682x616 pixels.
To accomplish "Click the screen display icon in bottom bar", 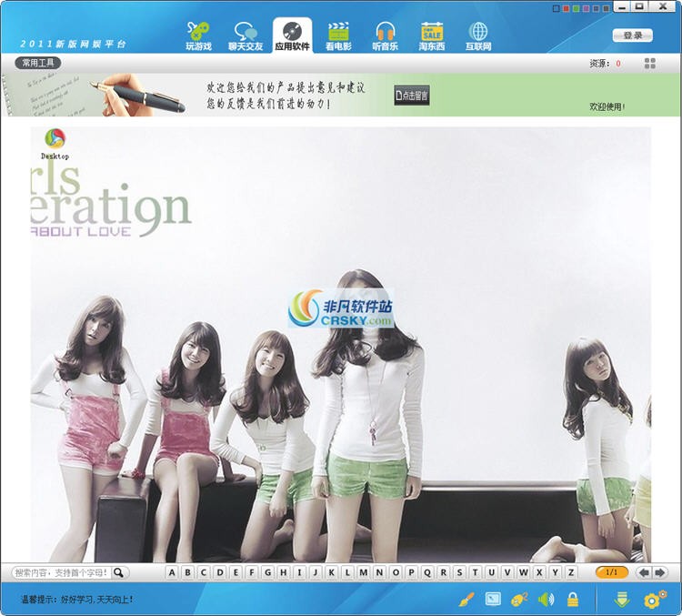I will [493, 600].
